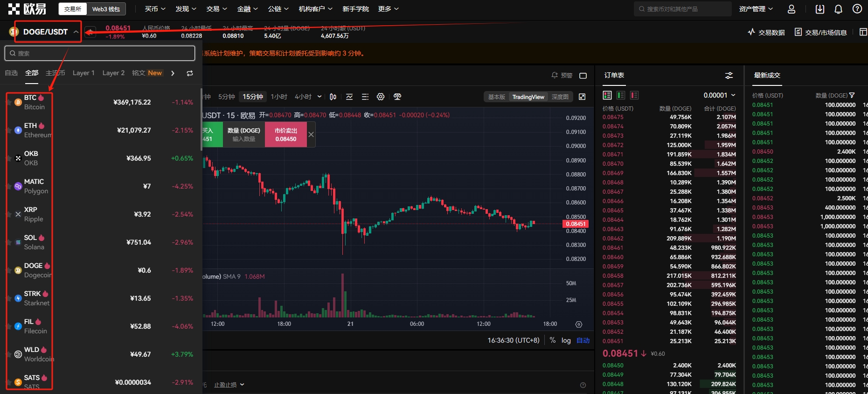Select the 自选 category tab
This screenshot has width=868, height=394.
[11, 73]
